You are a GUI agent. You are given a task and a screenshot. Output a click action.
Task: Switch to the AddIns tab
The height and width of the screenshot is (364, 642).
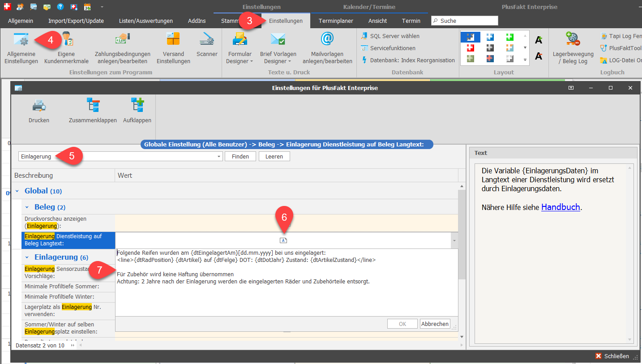[x=197, y=21]
